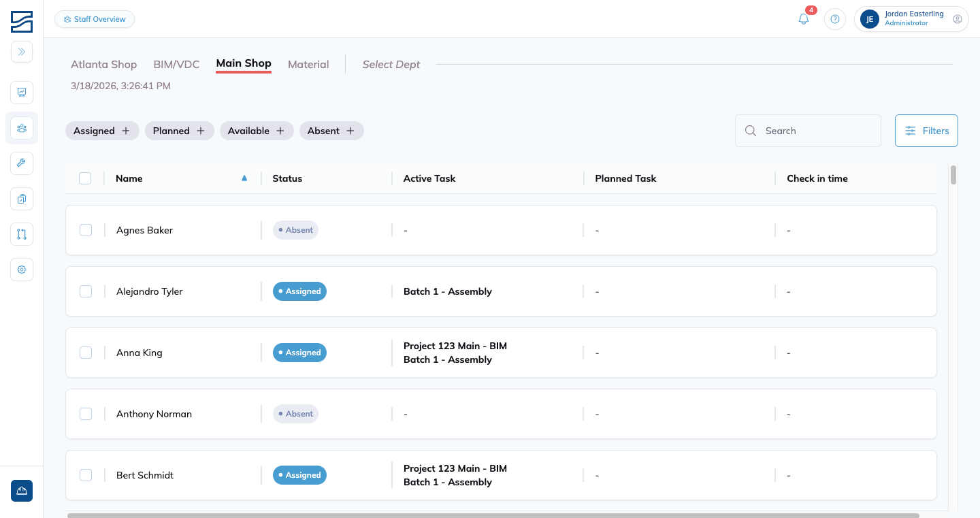Open the staff people icon in sidebar

[x=22, y=128]
